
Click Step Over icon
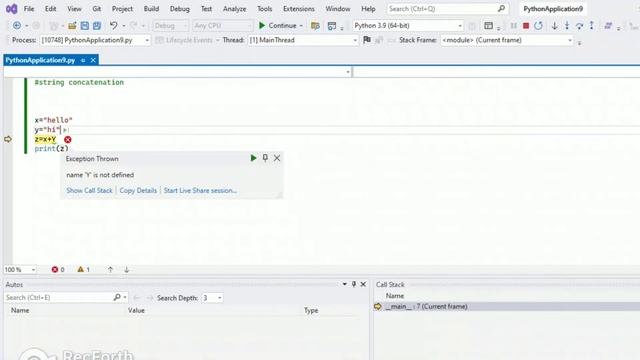click(579, 26)
